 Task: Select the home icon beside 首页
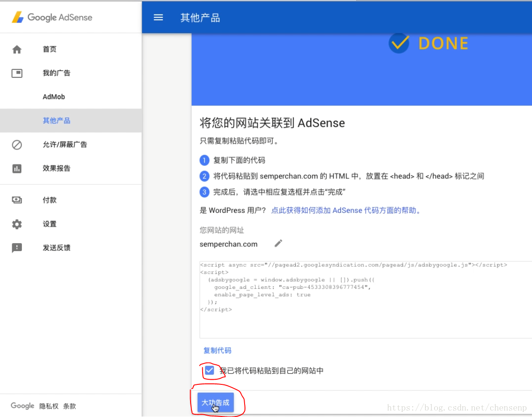[x=17, y=49]
